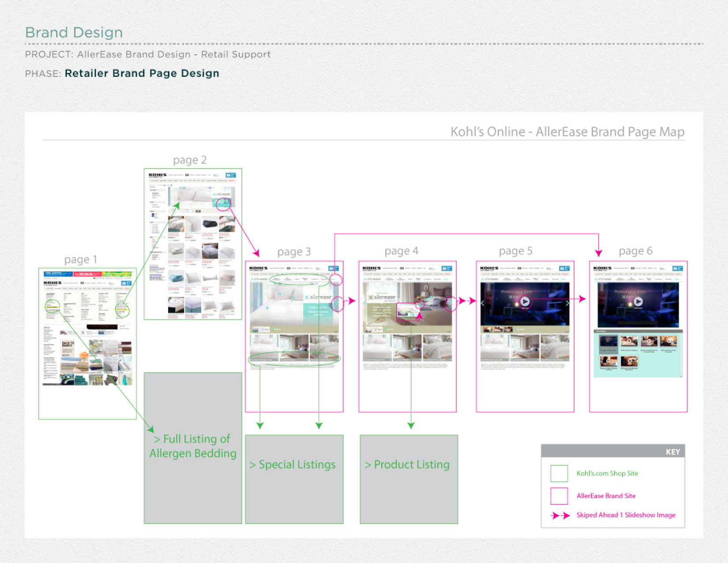Click blue cart icon on page 4
The image size is (728, 563).
[447, 268]
